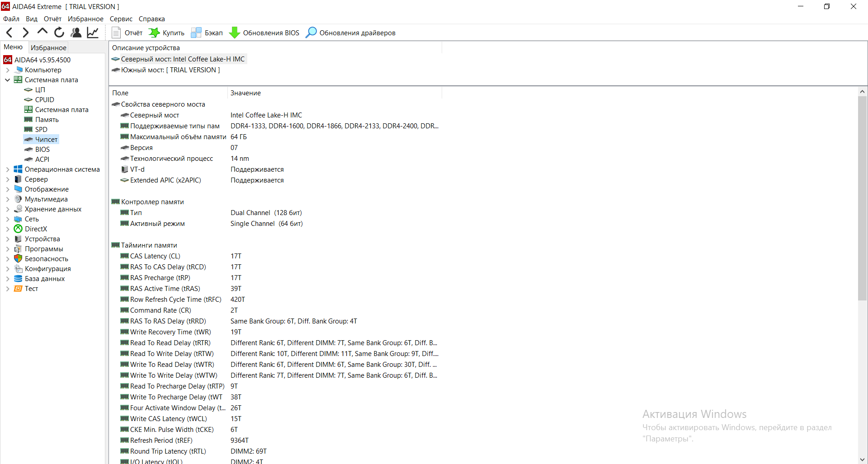Refresh the current page with the circular arrow icon
The image size is (868, 464).
[59, 33]
